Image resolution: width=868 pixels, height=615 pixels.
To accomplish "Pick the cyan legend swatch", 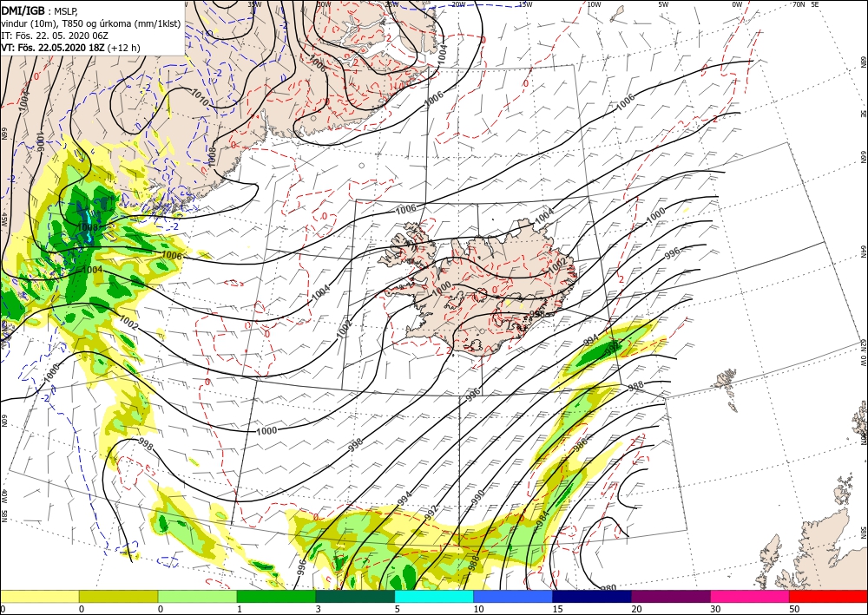I will (434, 596).
